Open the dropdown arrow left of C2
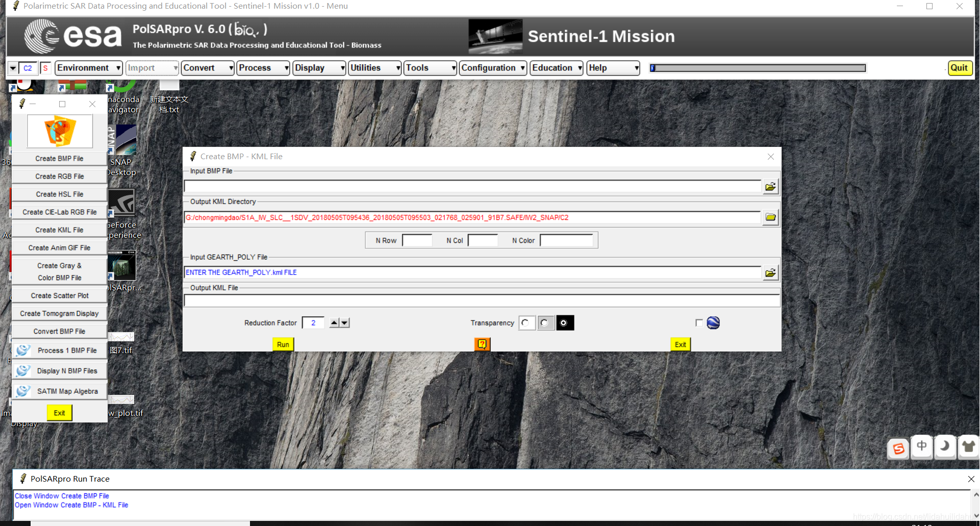The width and height of the screenshot is (980, 526). coord(13,68)
